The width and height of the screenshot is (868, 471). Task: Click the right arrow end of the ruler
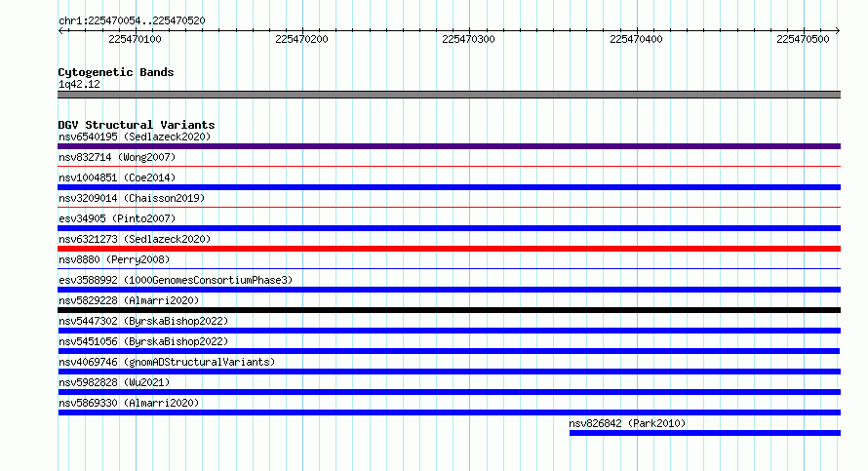coord(838,31)
